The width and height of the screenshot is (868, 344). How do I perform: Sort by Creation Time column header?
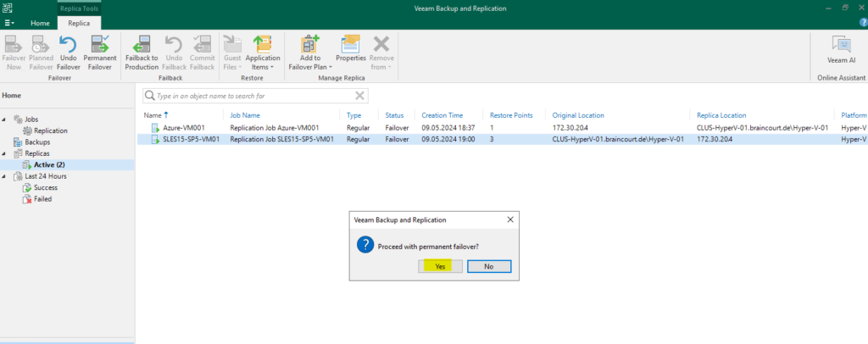(x=442, y=115)
